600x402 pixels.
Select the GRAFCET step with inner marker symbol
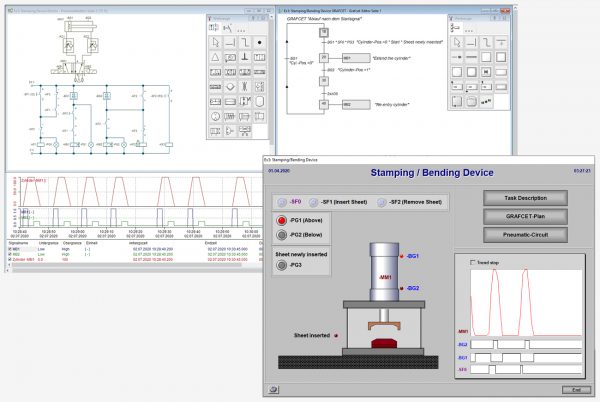pyautogui.click(x=486, y=72)
